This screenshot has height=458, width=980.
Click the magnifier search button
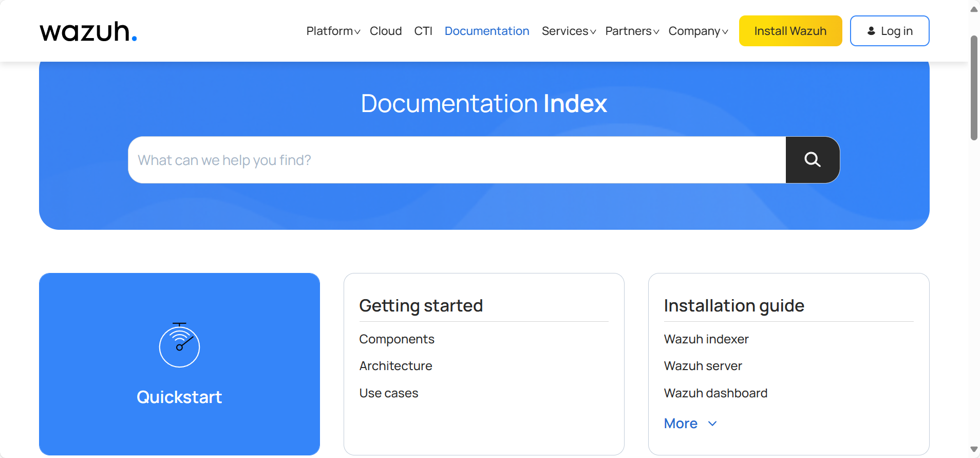(x=813, y=160)
